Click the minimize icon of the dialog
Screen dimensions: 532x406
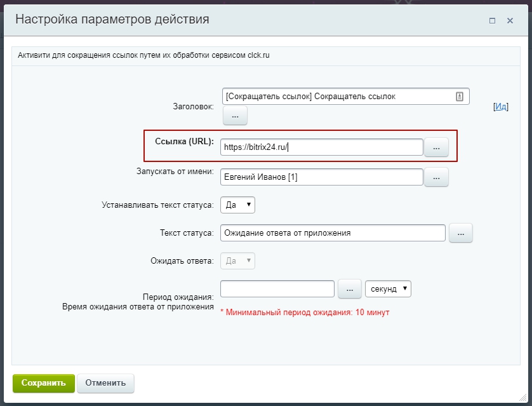(x=492, y=20)
